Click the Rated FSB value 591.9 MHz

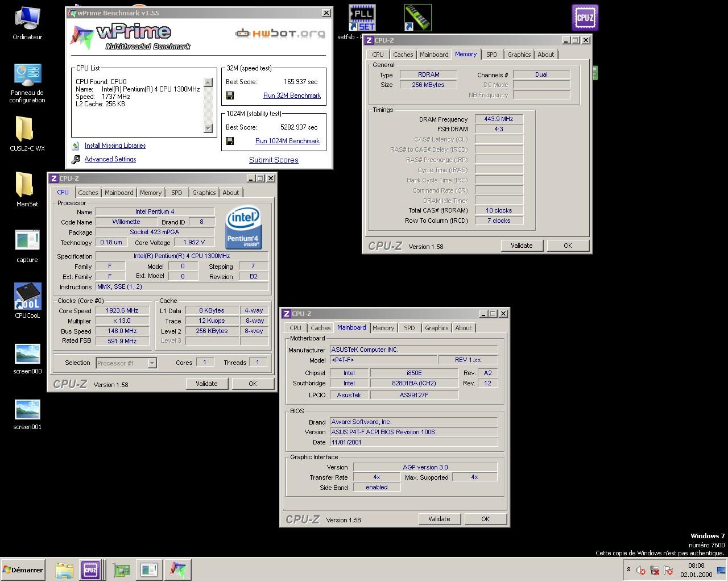coord(122,341)
